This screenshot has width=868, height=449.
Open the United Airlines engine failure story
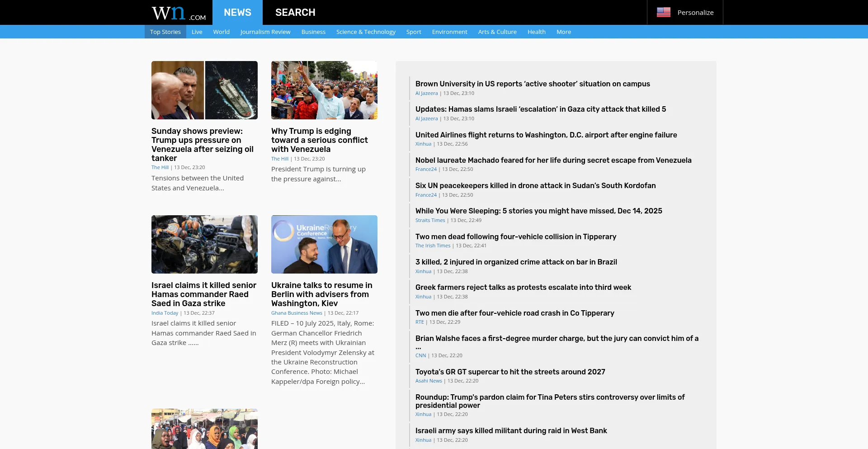[x=546, y=135]
